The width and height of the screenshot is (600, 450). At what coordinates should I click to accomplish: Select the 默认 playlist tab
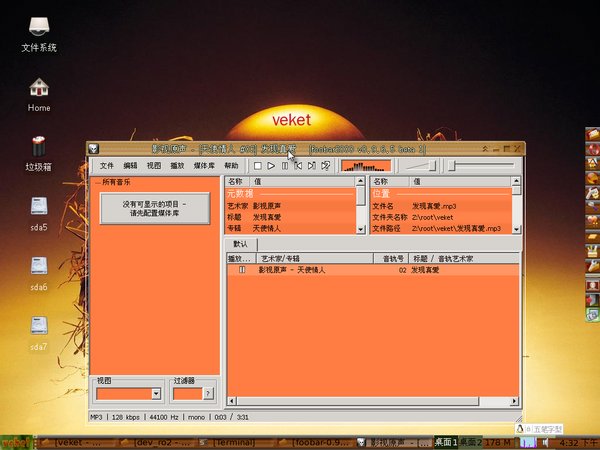[x=240, y=243]
